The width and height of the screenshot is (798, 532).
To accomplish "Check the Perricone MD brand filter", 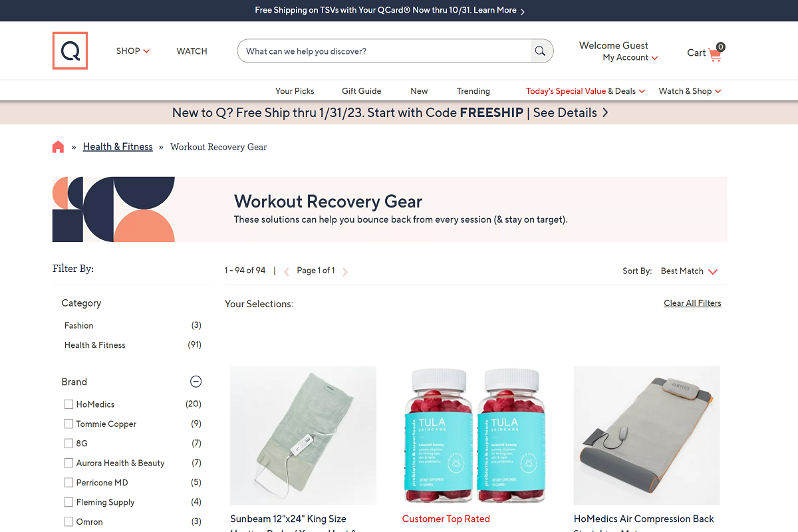I will [x=68, y=482].
